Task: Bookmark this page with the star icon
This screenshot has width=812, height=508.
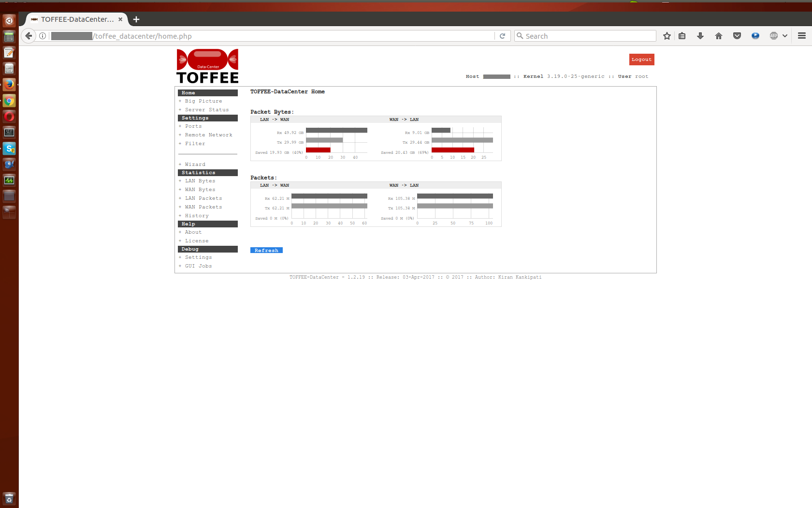Action: (667, 36)
